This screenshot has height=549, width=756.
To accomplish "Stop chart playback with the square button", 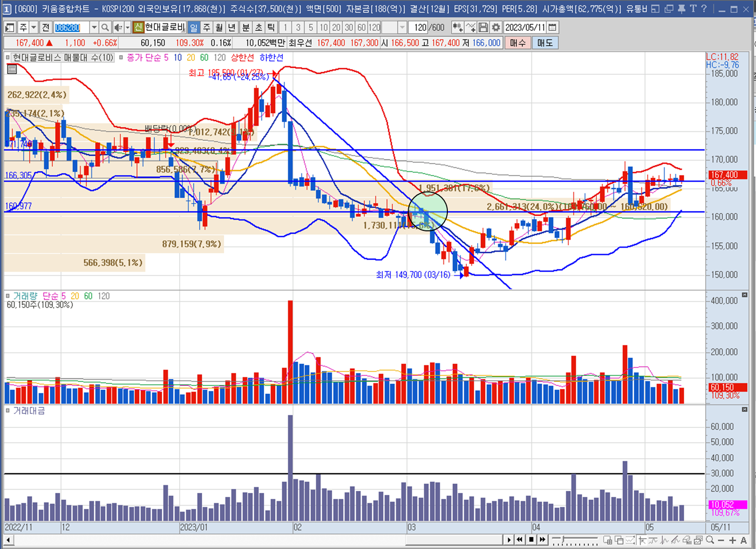I will (x=531, y=540).
